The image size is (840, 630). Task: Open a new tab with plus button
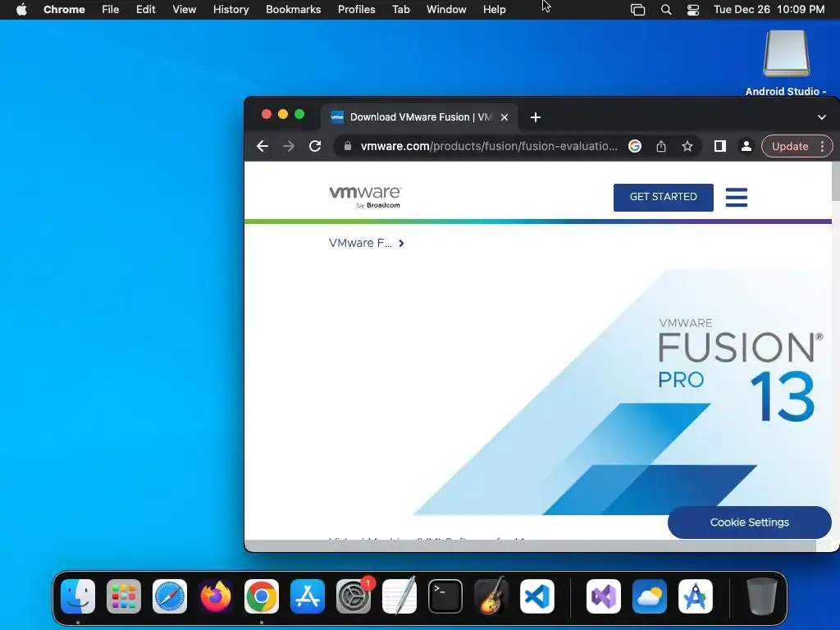click(535, 117)
